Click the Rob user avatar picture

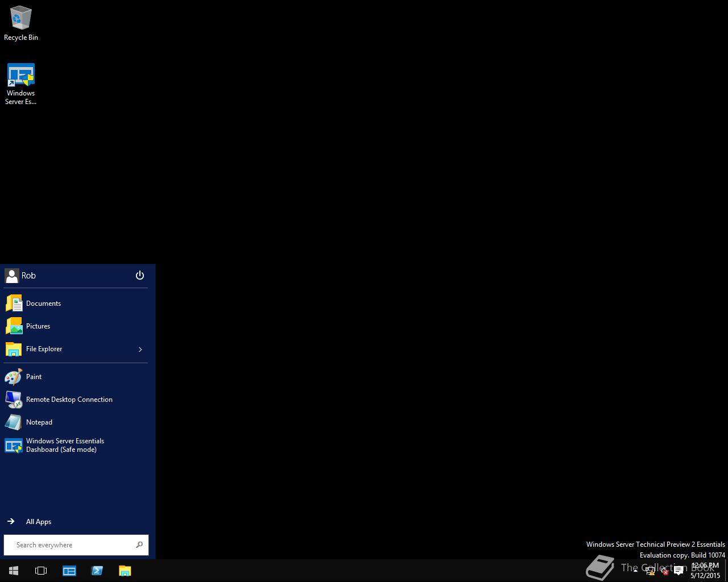click(11, 276)
